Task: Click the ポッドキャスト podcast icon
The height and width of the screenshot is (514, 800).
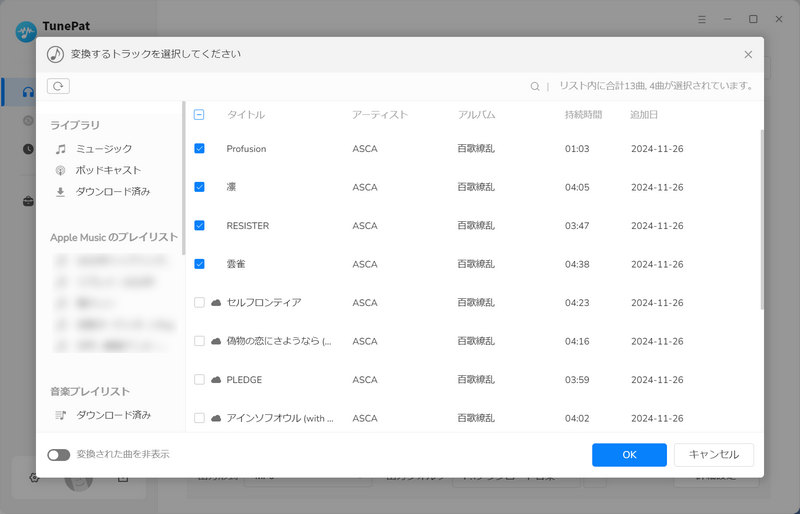Action: click(x=60, y=170)
